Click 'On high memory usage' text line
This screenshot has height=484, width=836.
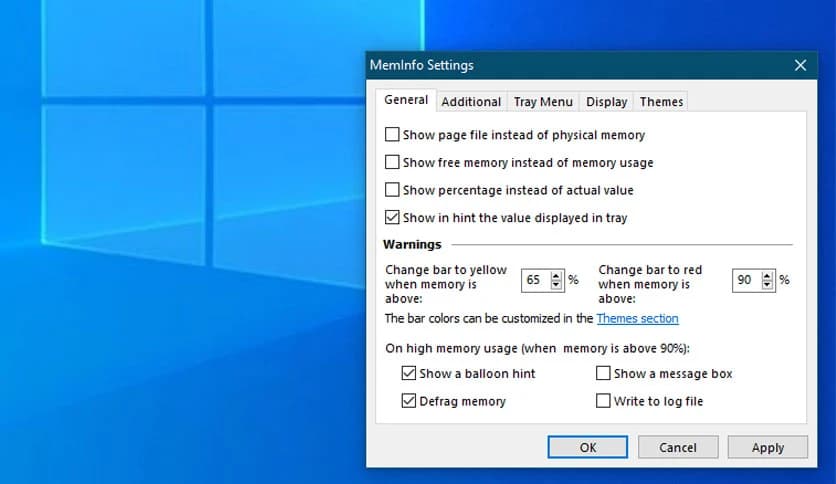pos(537,349)
